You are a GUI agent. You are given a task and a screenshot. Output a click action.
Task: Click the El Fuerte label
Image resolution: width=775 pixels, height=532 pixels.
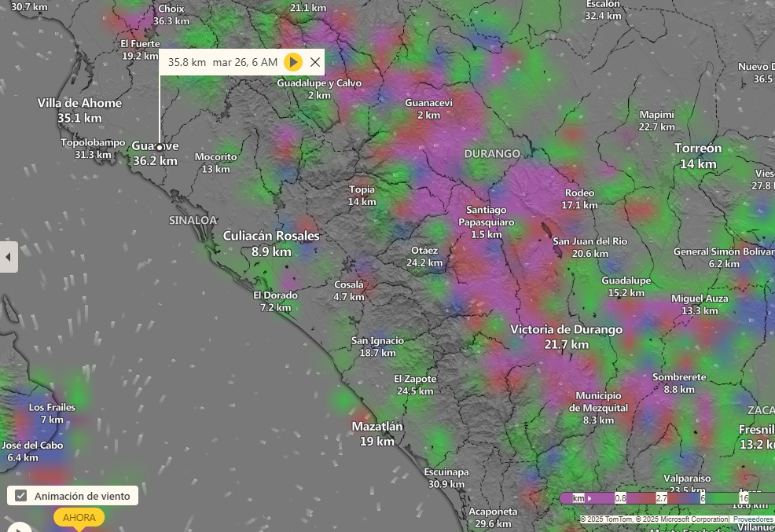[141, 50]
